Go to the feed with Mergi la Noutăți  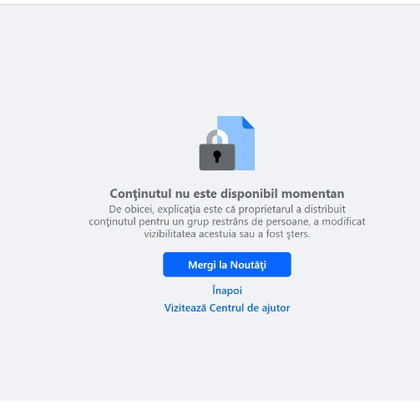click(227, 265)
